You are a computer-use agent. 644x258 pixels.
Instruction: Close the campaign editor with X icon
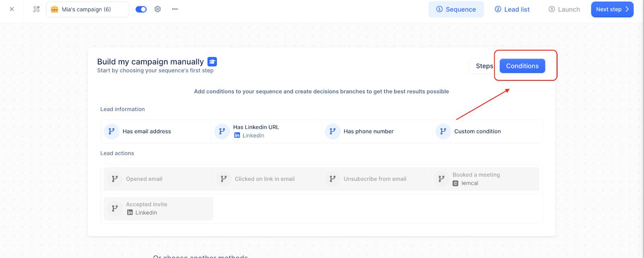(x=12, y=9)
